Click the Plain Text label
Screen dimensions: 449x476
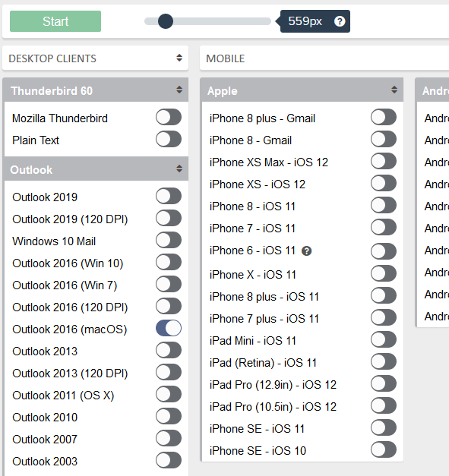click(36, 140)
